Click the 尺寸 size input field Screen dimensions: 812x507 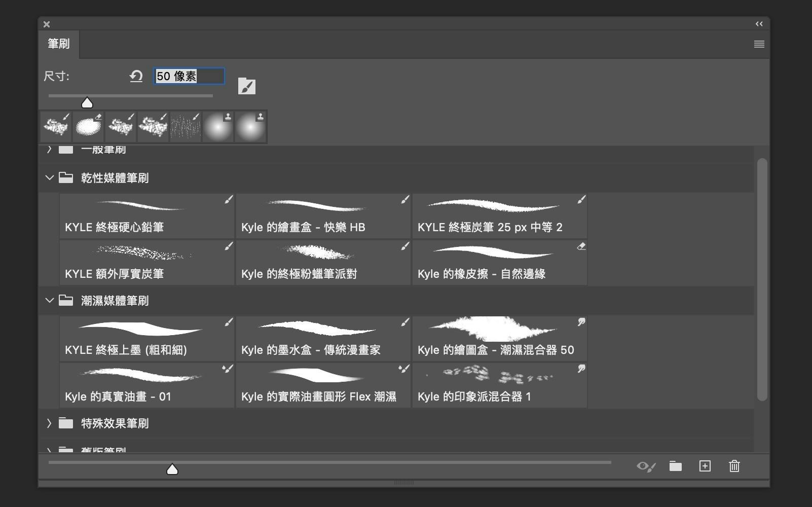point(189,76)
